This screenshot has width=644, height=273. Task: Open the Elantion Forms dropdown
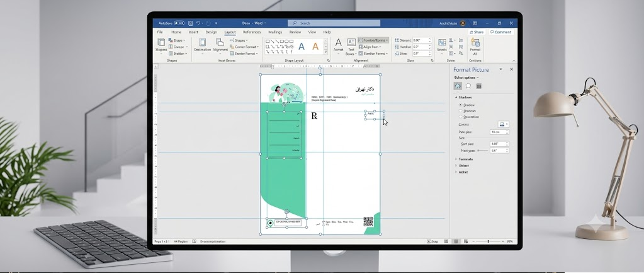pyautogui.click(x=373, y=54)
